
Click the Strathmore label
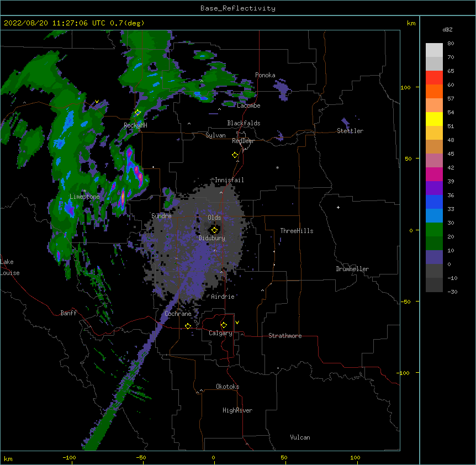point(285,336)
